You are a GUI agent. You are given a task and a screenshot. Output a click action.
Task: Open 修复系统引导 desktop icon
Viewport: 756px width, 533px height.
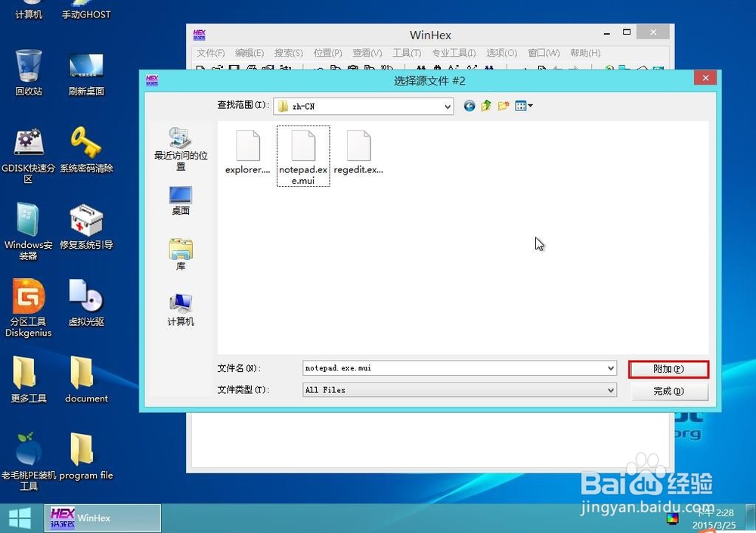[x=86, y=227]
